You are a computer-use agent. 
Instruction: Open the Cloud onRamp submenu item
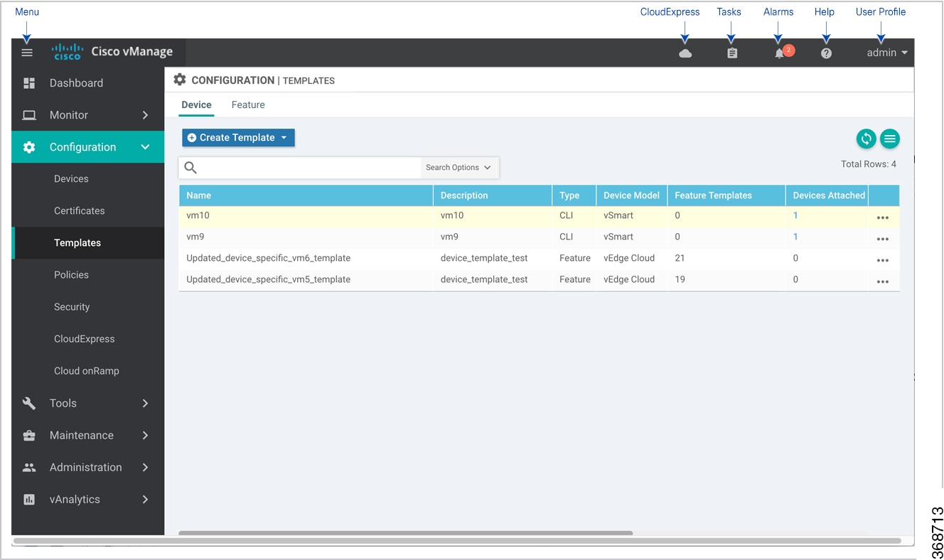pyautogui.click(x=86, y=371)
